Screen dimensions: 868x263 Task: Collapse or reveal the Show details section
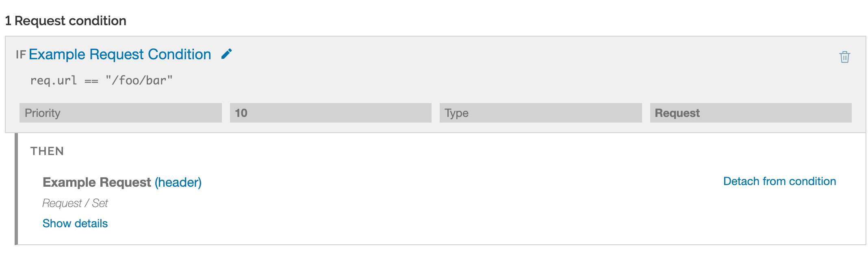tap(75, 223)
